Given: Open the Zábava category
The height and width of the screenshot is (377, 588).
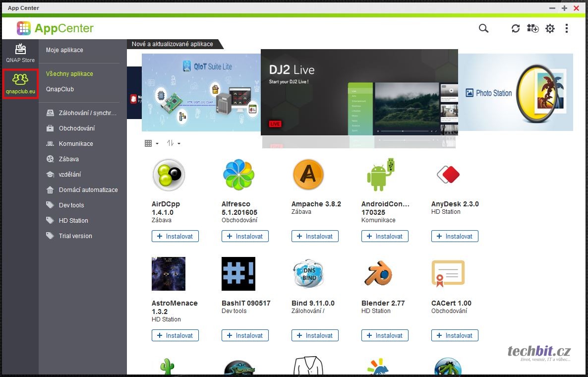Looking at the screenshot, I should point(69,159).
